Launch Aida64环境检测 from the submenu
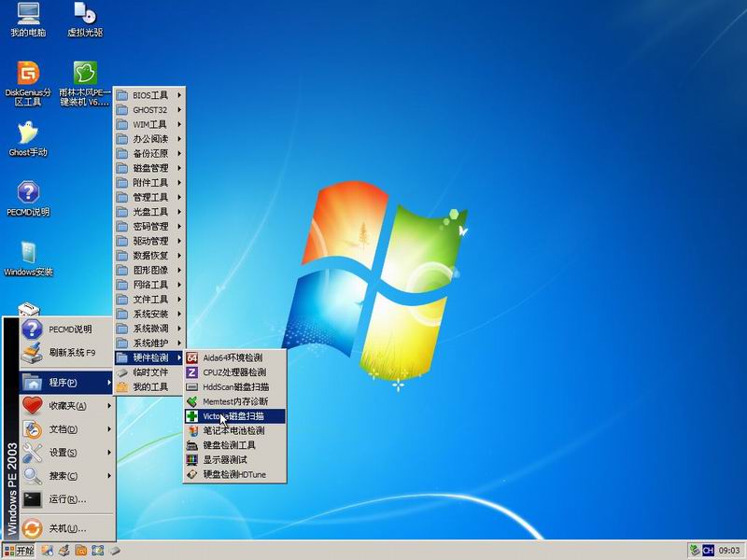The width and height of the screenshot is (747, 560). [233, 357]
